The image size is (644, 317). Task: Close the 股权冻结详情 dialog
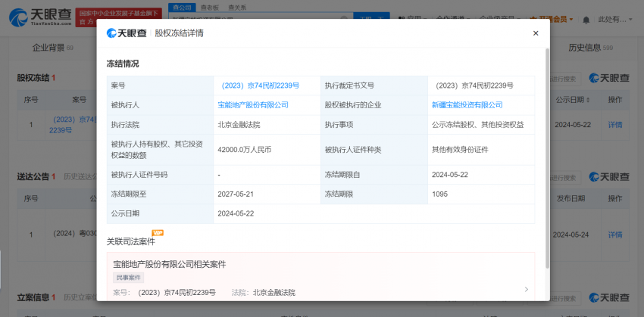pyautogui.click(x=535, y=33)
